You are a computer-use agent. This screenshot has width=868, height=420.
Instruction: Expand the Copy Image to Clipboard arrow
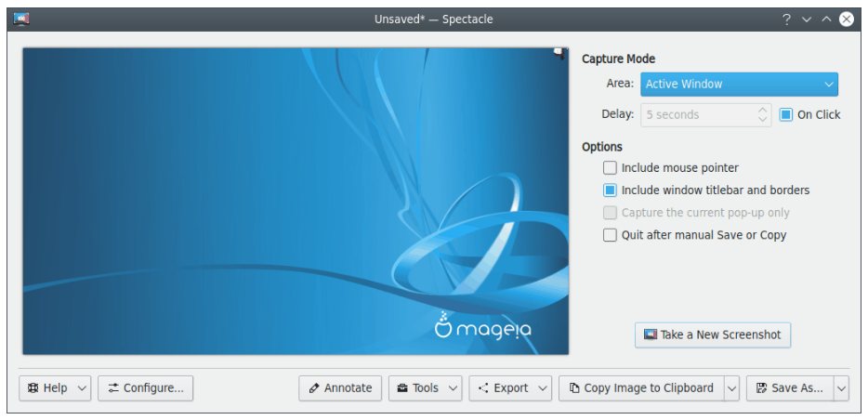731,388
